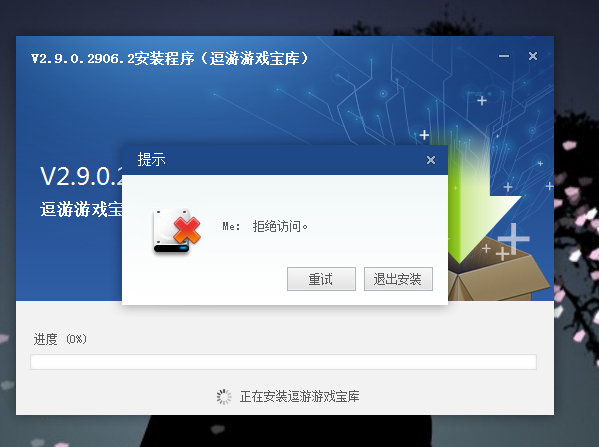This screenshot has height=447, width=599.
Task: Click the 逗游游戏 subtitle below version heading
Action: point(81,209)
